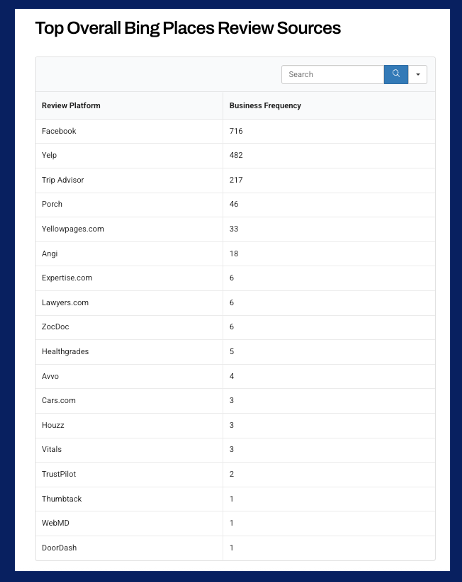Screen dimensions: 462x582
Task: Select the Thumbtack row
Action: [x=235, y=499]
